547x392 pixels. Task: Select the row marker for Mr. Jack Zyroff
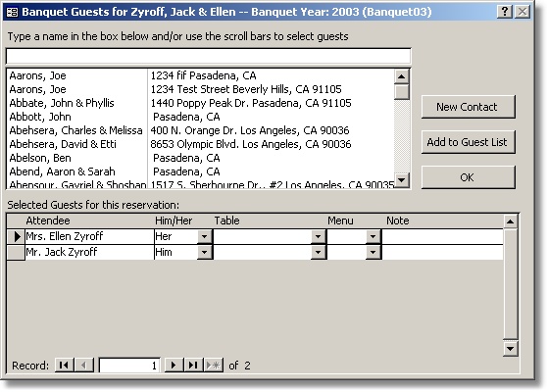pyautogui.click(x=16, y=252)
